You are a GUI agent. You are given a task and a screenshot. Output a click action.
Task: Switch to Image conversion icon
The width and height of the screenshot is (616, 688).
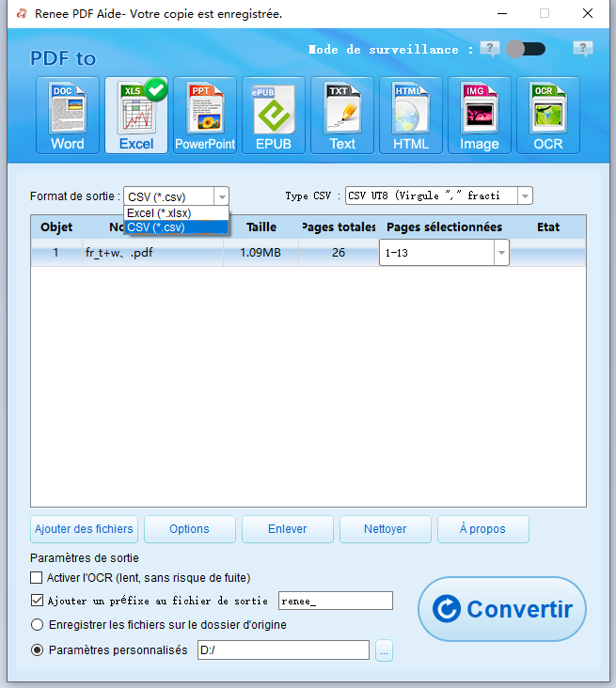pyautogui.click(x=480, y=116)
